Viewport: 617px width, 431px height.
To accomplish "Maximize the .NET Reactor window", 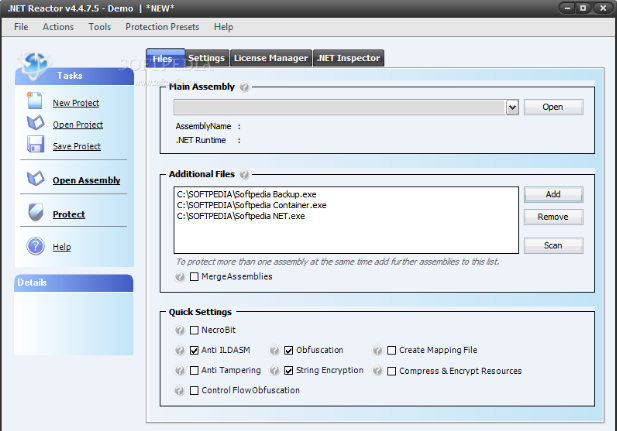I will coord(583,8).
